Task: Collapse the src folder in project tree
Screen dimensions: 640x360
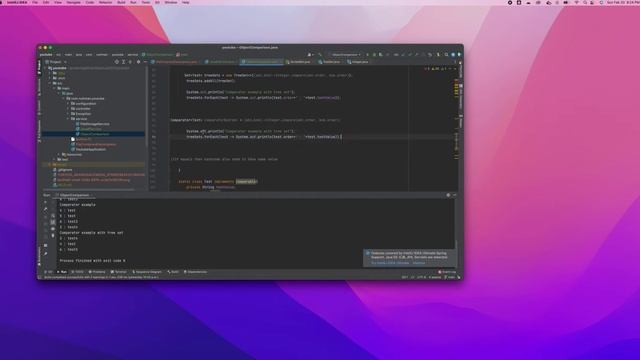Action: 50,83
